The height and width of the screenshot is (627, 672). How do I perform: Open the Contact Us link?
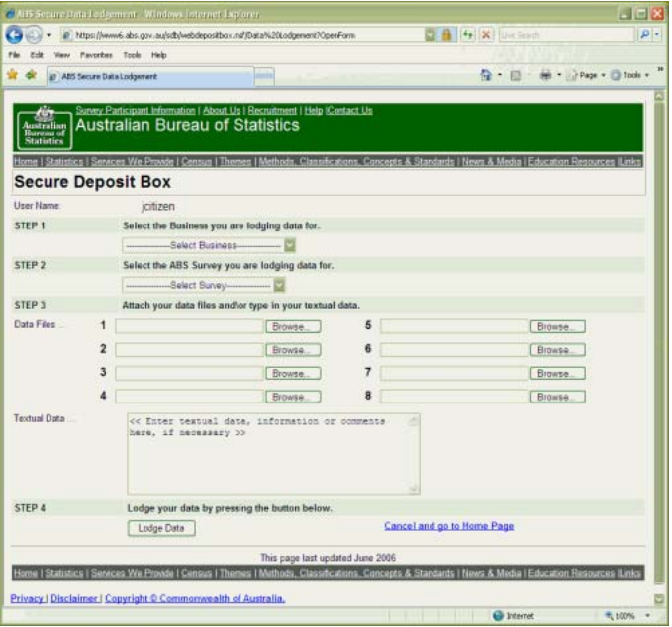(x=350, y=110)
